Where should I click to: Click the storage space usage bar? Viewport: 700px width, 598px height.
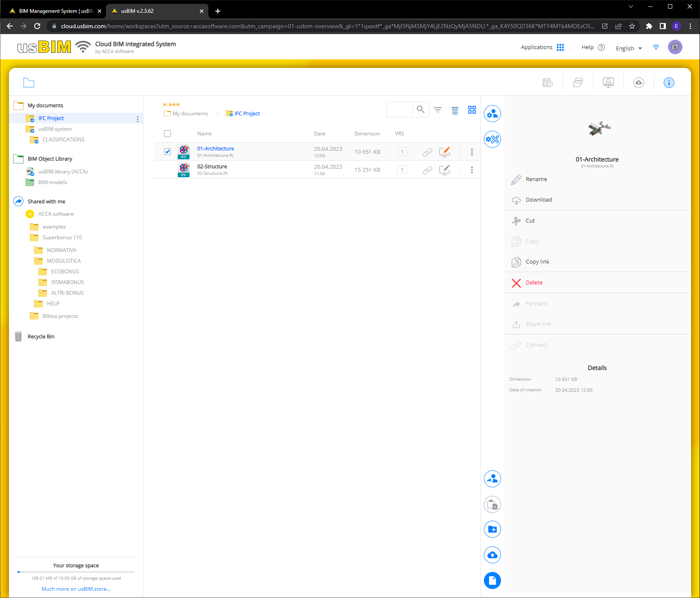(x=76, y=572)
